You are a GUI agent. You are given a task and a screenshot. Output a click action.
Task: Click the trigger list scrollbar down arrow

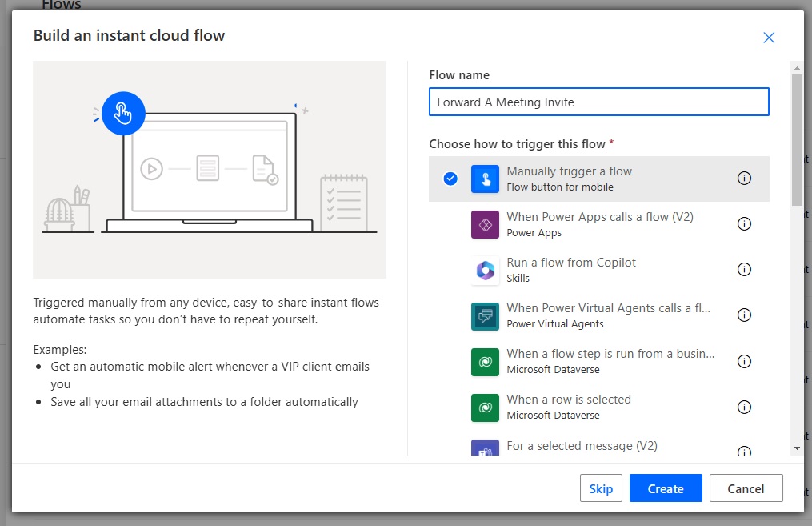(797, 448)
